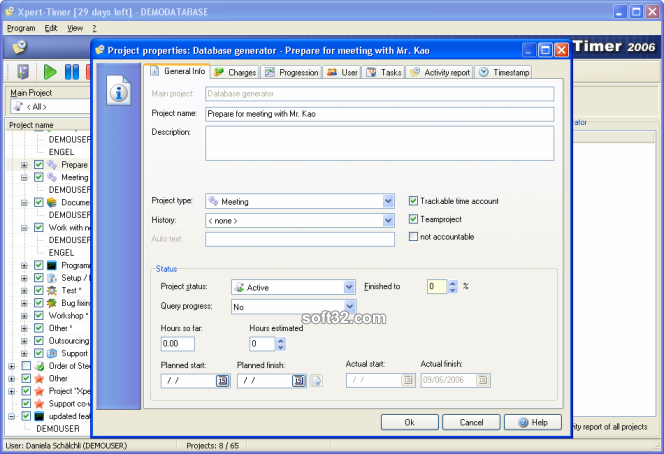The height and width of the screenshot is (454, 664).
Task: Click the Cancel button
Action: point(471,422)
